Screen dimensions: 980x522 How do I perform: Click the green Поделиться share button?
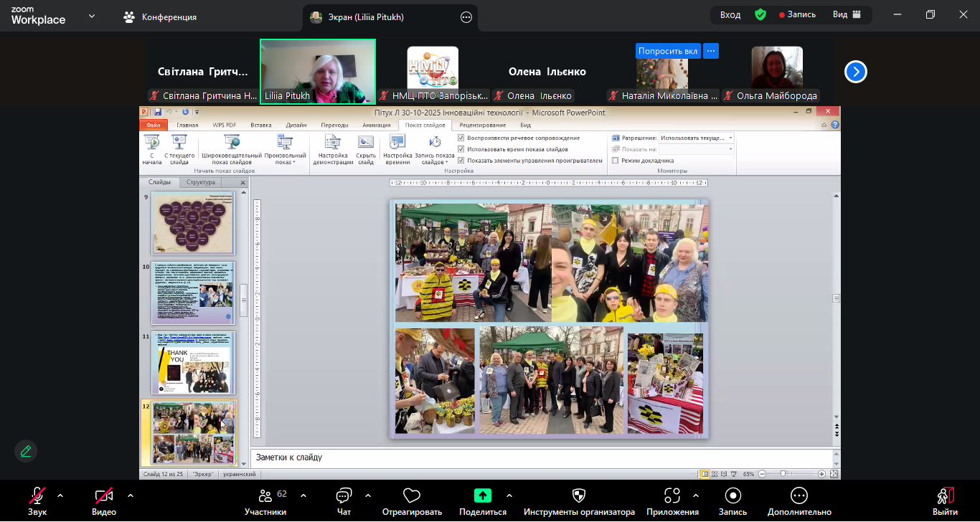483,495
